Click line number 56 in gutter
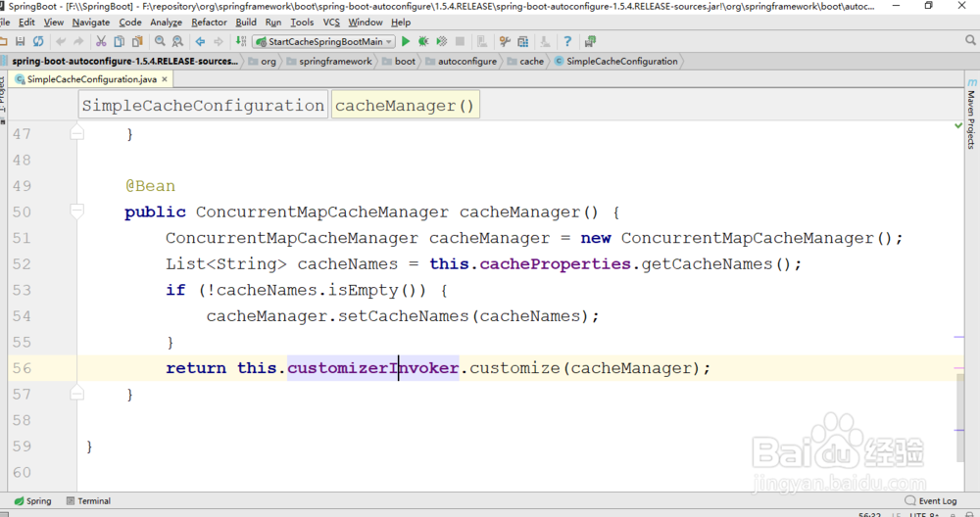980x517 pixels. 22,368
